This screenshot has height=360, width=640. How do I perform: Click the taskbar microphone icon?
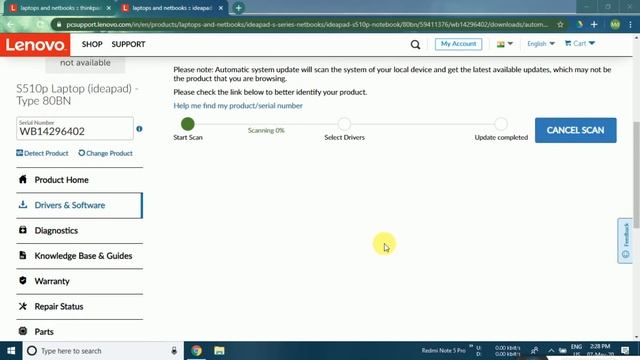pyautogui.click(x=174, y=351)
